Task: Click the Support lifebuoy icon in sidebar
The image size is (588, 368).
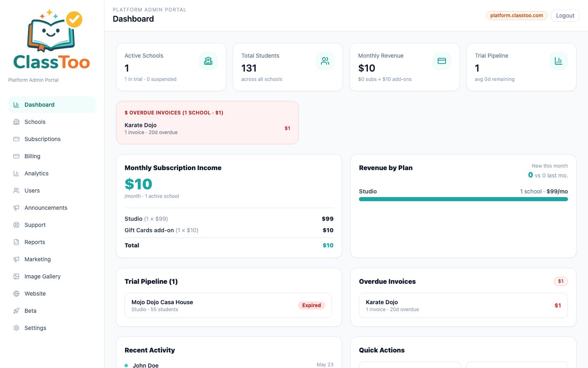Action: pyautogui.click(x=16, y=225)
